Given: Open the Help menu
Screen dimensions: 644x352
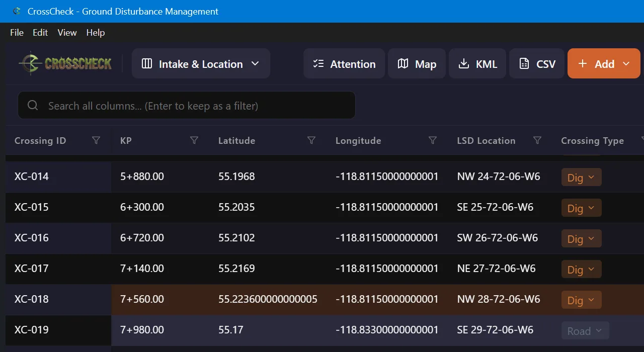Looking at the screenshot, I should [x=96, y=33].
